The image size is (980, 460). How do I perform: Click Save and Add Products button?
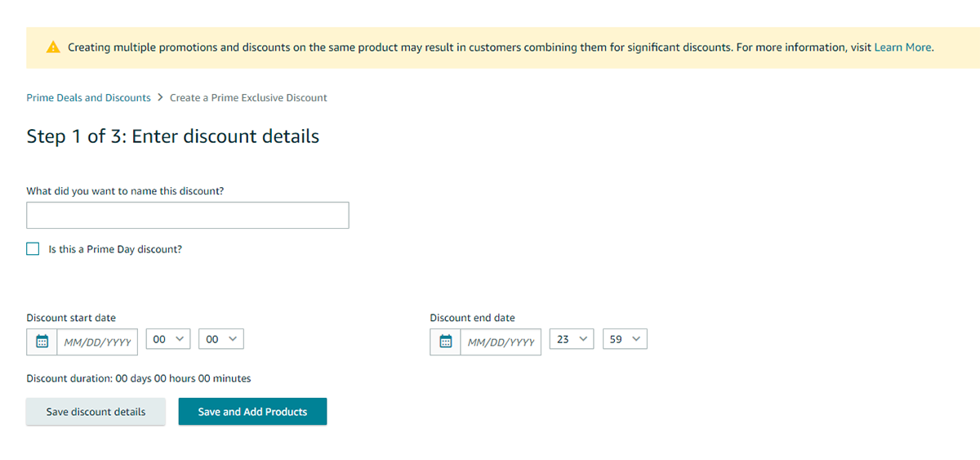pyautogui.click(x=252, y=412)
